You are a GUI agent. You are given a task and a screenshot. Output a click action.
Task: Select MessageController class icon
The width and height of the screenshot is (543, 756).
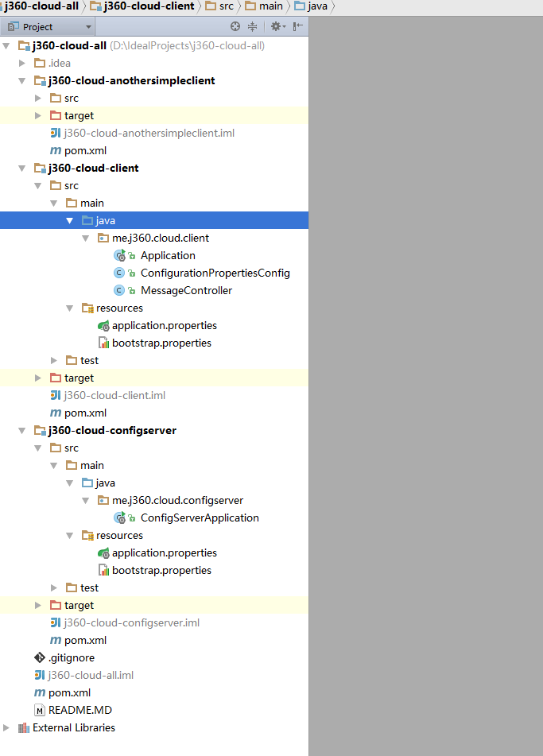tap(119, 290)
